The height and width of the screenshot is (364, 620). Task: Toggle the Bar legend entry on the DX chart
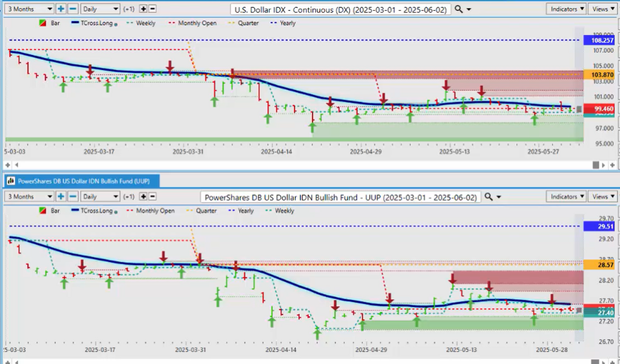pos(51,24)
